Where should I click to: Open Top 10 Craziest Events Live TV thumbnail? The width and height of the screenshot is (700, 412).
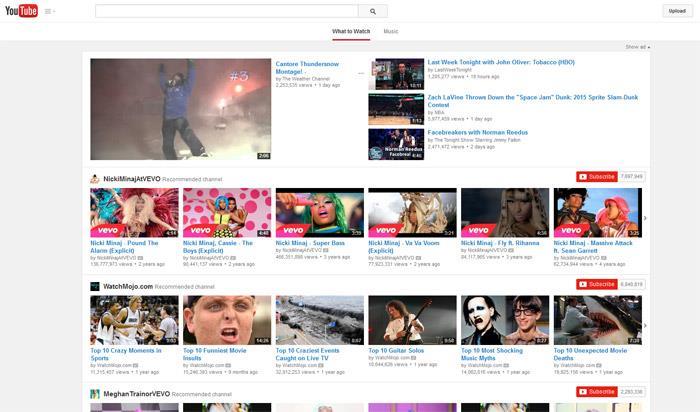[320, 320]
